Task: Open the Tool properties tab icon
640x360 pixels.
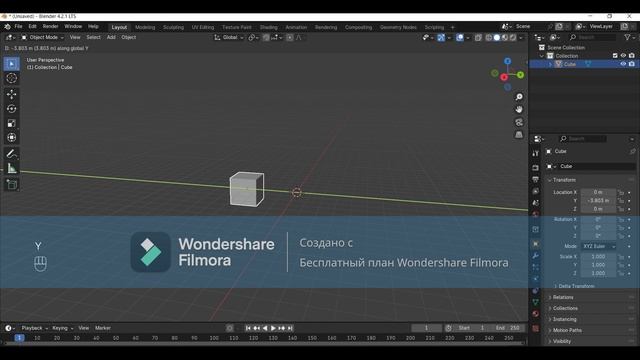Action: coord(536,153)
